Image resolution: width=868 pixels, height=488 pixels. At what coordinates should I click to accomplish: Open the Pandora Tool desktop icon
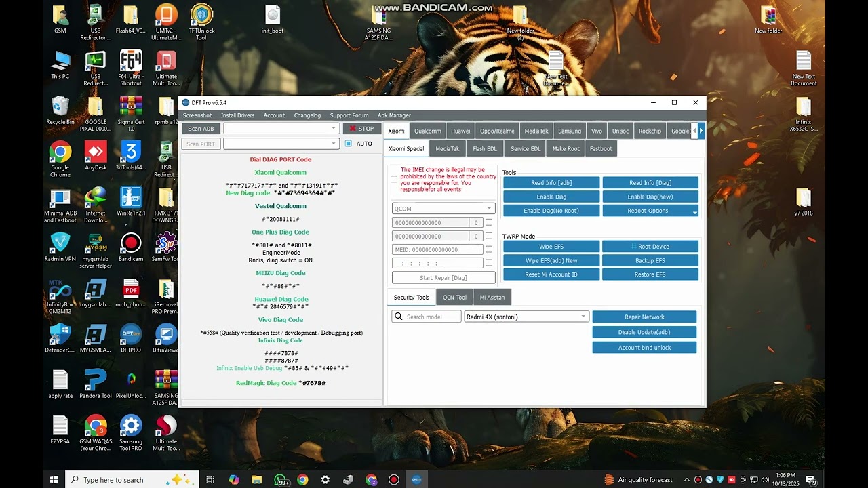pos(96,380)
